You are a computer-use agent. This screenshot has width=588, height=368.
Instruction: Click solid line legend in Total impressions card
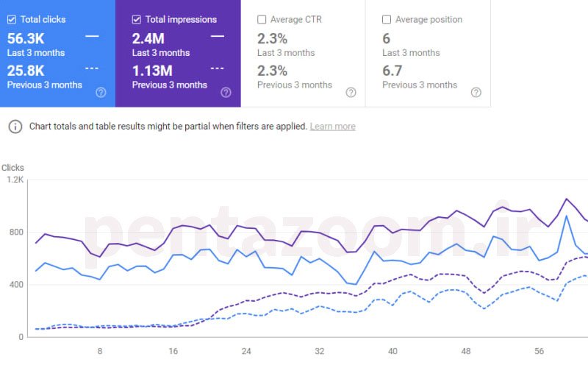(x=217, y=36)
